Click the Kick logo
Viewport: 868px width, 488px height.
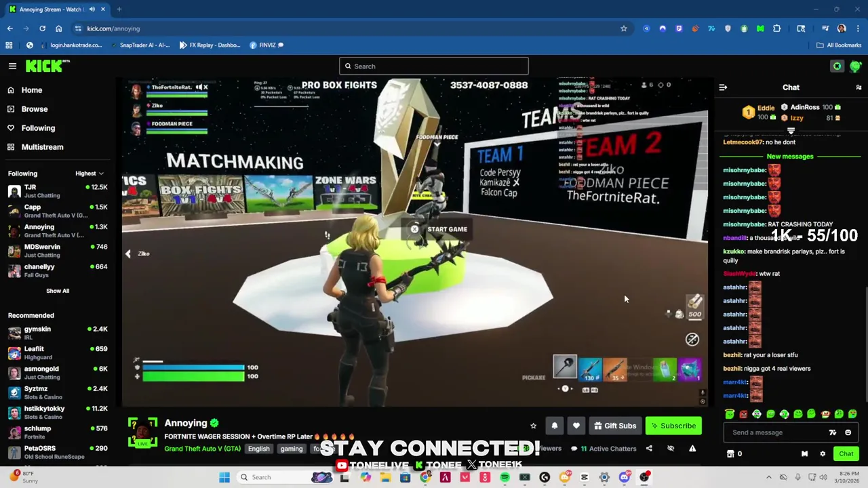(x=47, y=66)
